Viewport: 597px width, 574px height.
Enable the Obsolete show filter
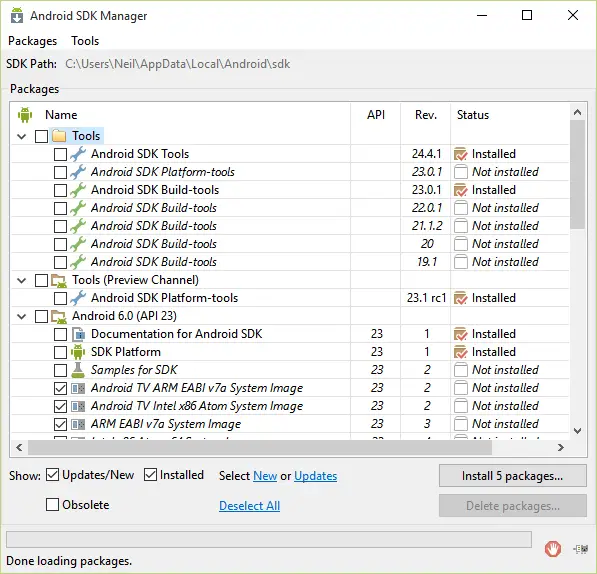coord(52,505)
